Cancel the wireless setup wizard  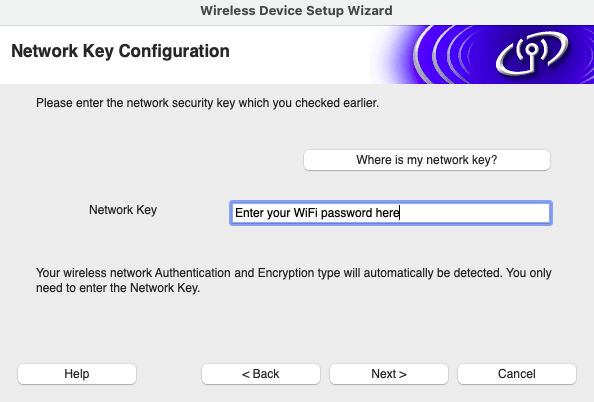point(517,374)
